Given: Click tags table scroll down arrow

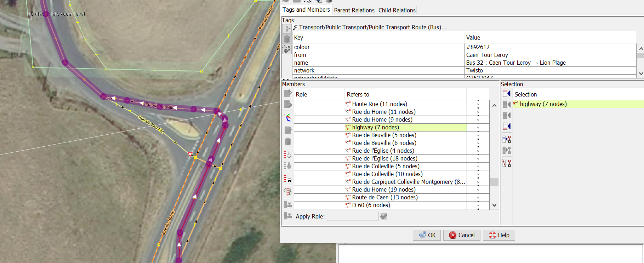Looking at the screenshot, I should tap(640, 74).
